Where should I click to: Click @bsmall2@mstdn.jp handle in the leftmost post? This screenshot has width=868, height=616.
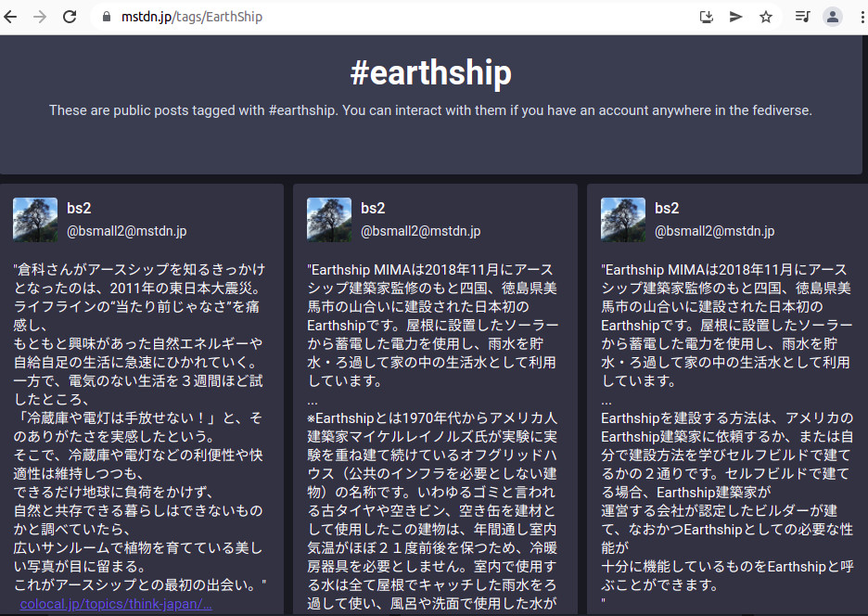pyautogui.click(x=126, y=231)
